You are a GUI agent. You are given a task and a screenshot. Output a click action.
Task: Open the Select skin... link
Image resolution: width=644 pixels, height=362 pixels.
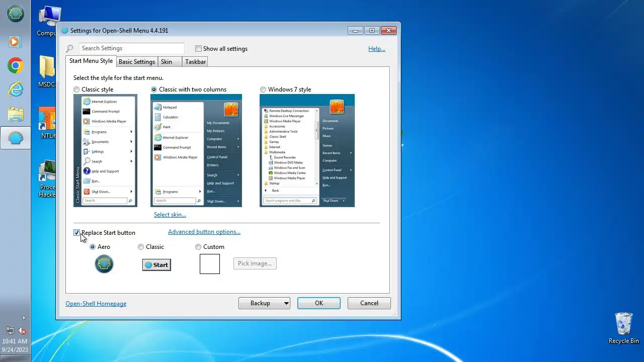170,215
